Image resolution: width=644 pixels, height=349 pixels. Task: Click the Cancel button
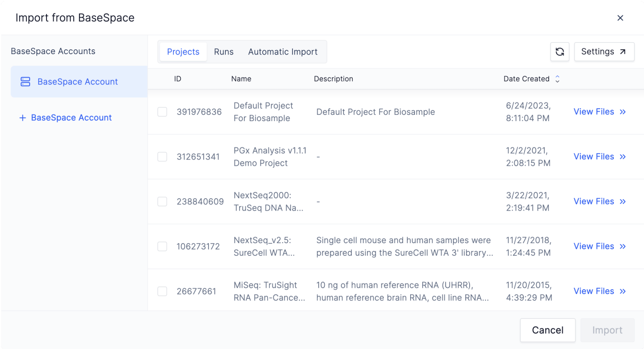click(x=548, y=330)
